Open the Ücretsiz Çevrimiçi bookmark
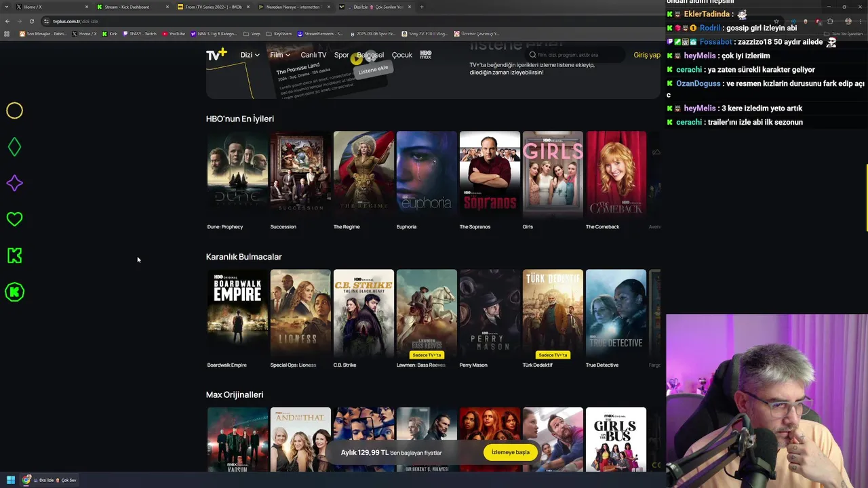The image size is (868, 488). 477,33
